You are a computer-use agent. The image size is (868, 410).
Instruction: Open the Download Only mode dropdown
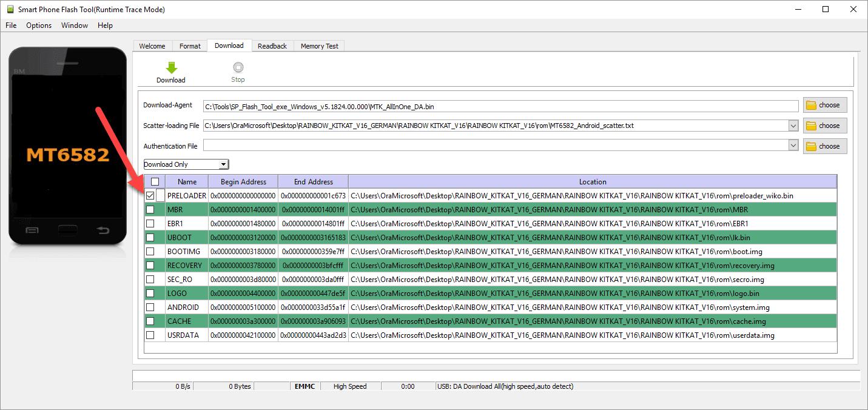(186, 164)
